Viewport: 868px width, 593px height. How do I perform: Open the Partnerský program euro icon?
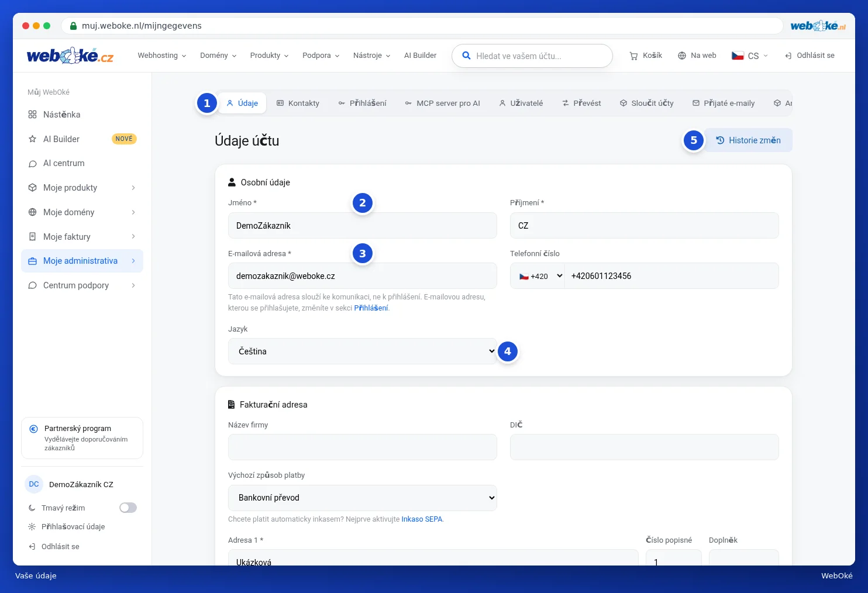click(34, 429)
